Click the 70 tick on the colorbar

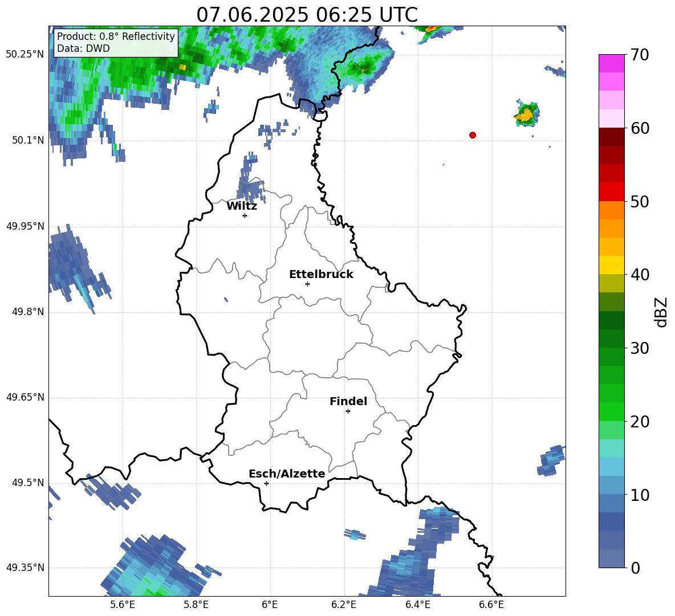click(x=639, y=55)
